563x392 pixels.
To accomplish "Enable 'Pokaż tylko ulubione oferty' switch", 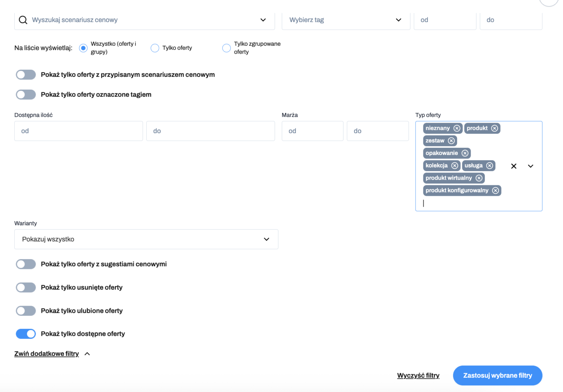I will 26,311.
